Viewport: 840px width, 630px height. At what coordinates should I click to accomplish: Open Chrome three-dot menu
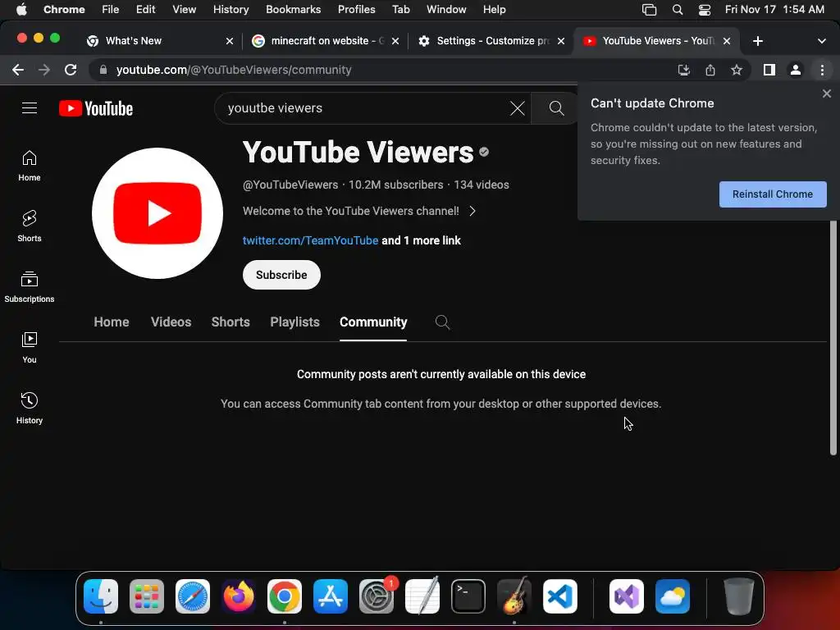[822, 70]
